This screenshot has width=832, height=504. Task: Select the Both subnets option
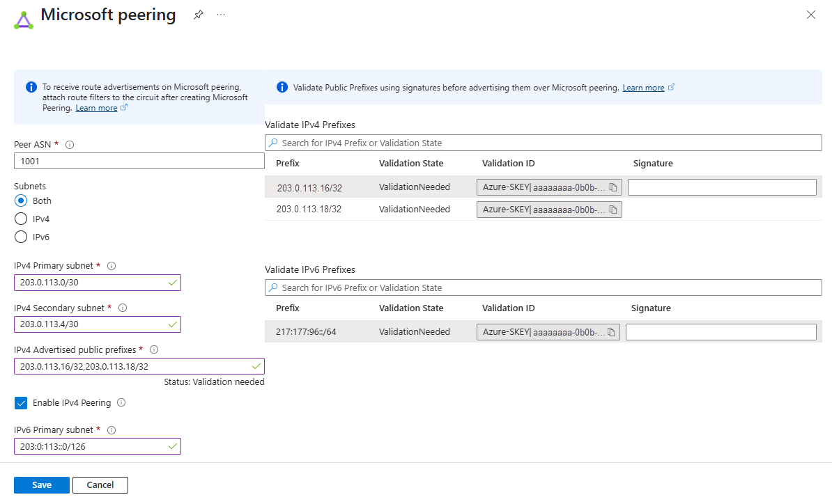(21, 200)
